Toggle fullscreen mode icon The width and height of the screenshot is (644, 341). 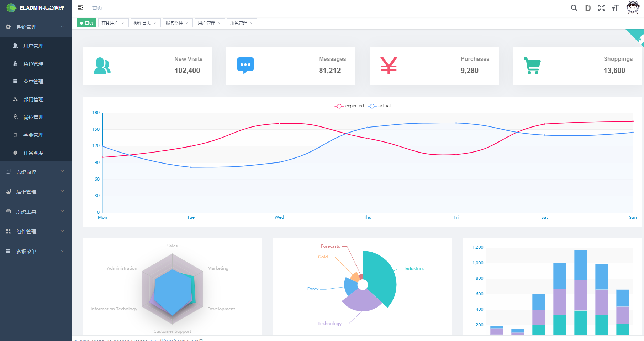click(602, 8)
